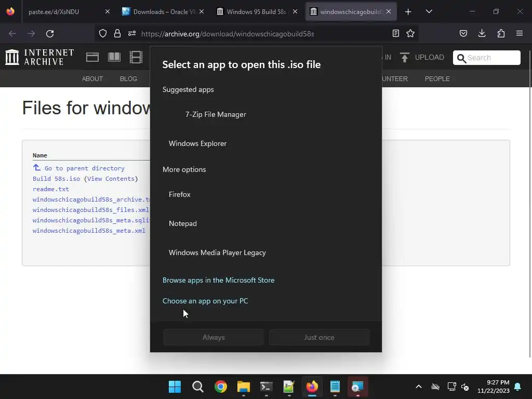The height and width of the screenshot is (399, 532).
Task: Expand the list all tabs chevron
Action: (x=429, y=12)
